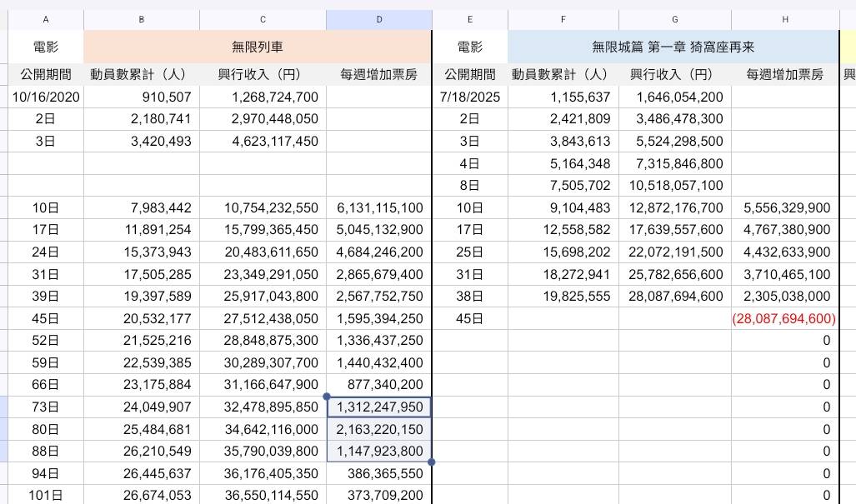Select cell with value 3,486,478,300
The width and height of the screenshot is (856, 504).
[675, 119]
